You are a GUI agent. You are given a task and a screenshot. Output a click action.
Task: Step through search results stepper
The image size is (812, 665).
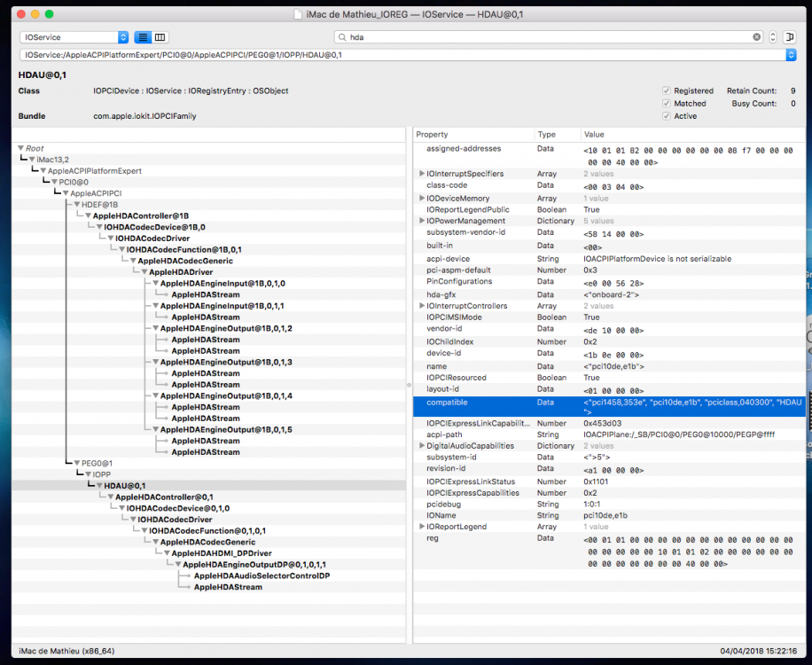773,36
